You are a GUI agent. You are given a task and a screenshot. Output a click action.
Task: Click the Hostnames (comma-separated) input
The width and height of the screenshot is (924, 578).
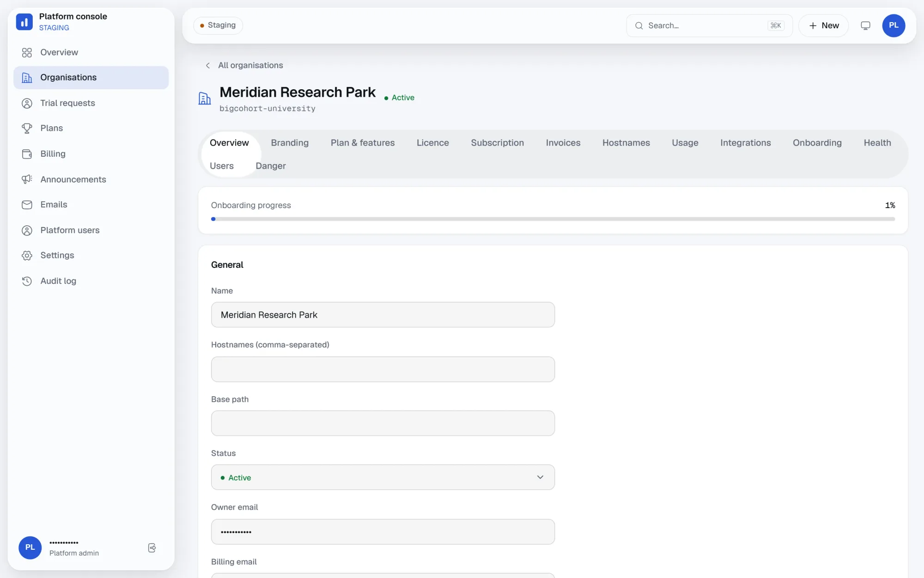click(383, 369)
